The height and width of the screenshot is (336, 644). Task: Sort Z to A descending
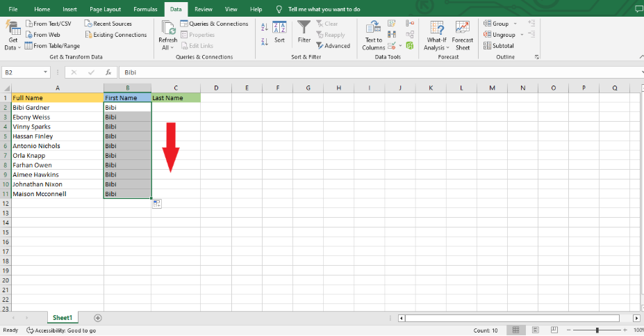tap(265, 41)
